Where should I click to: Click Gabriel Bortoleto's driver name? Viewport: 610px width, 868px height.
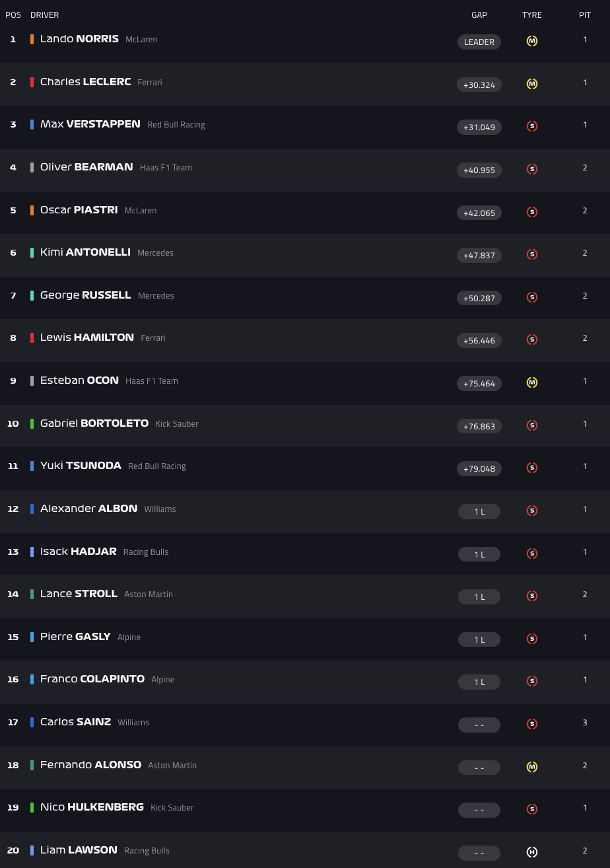click(x=94, y=423)
